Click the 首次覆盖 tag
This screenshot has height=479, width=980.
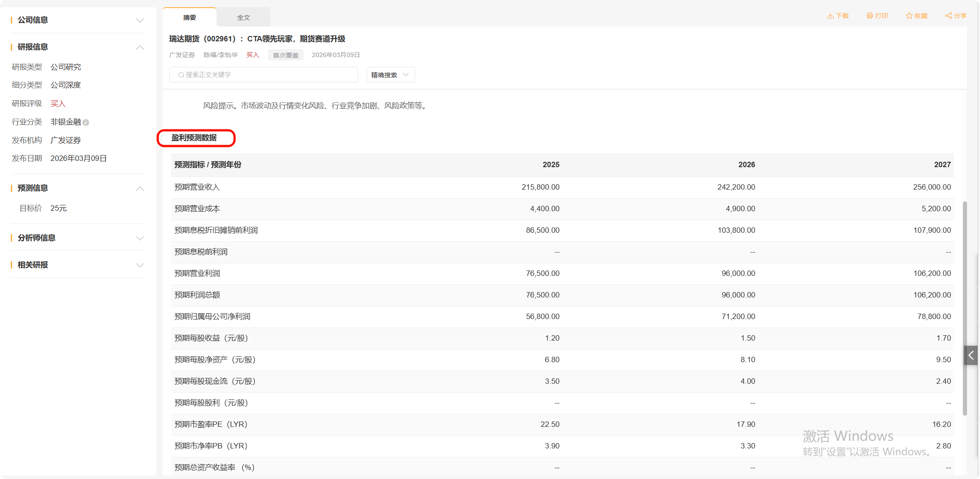point(286,55)
